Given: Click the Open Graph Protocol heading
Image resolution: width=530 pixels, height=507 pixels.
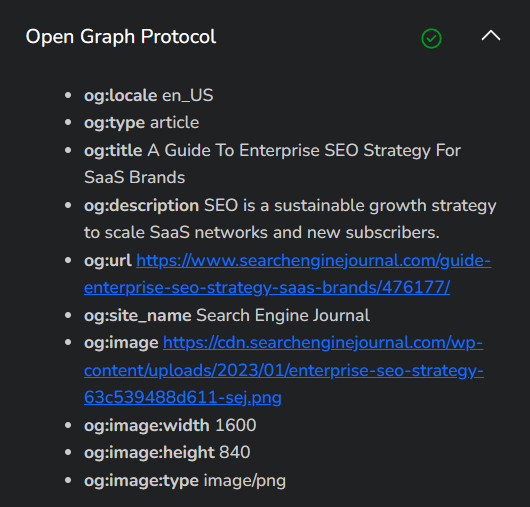Looking at the screenshot, I should tap(121, 37).
